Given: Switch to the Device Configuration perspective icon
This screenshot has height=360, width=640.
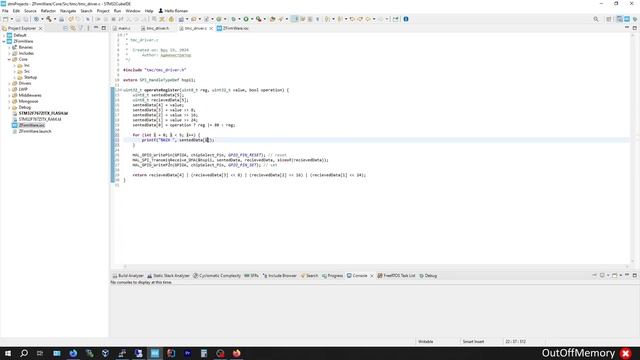Looking at the screenshot, I should point(627,19).
